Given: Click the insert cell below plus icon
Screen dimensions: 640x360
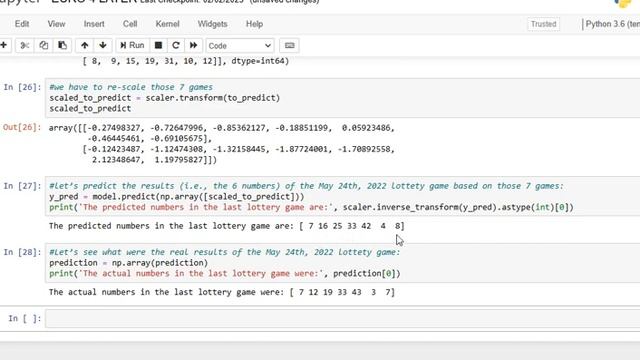Looking at the screenshot, I should (4, 45).
